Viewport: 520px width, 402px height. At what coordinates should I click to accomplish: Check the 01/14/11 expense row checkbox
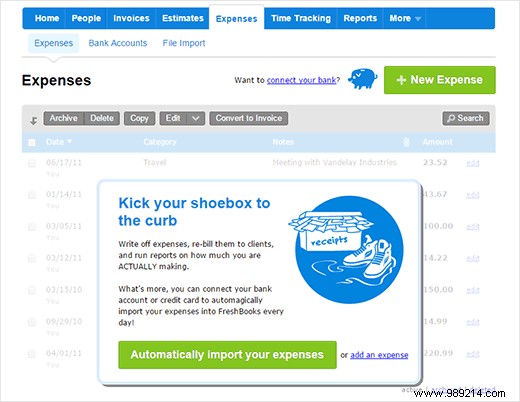tap(32, 195)
